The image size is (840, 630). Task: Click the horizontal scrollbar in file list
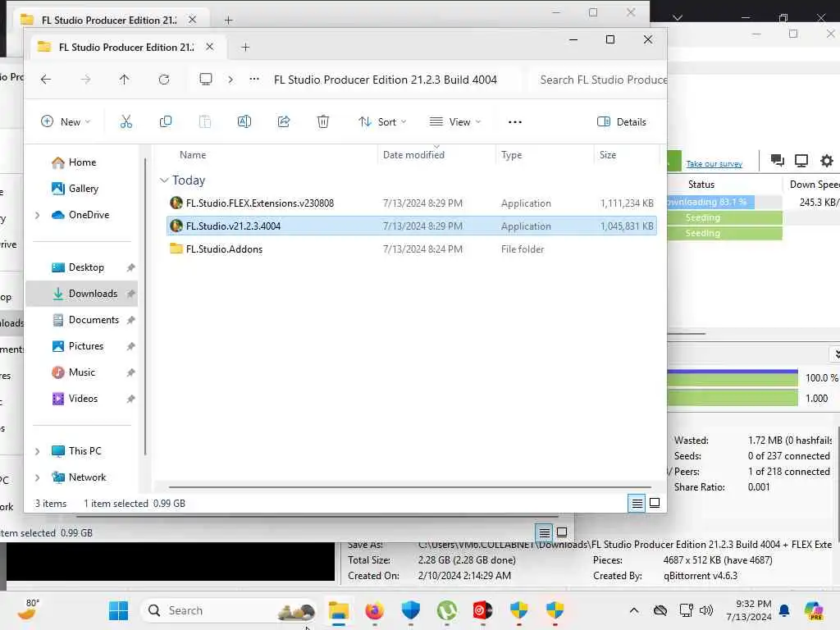(x=410, y=487)
